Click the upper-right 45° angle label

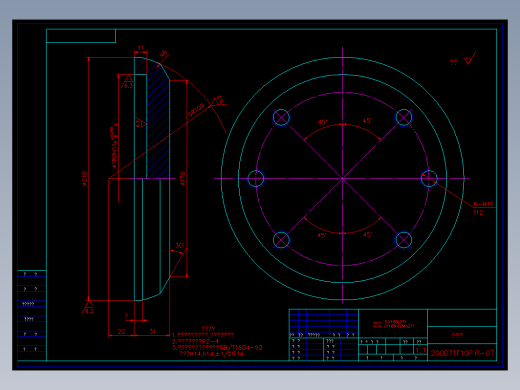367,121
